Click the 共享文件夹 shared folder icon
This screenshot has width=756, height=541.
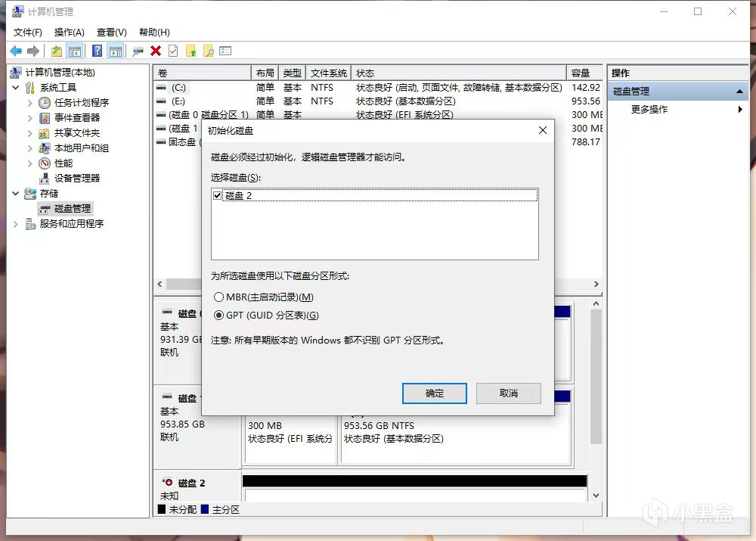44,133
